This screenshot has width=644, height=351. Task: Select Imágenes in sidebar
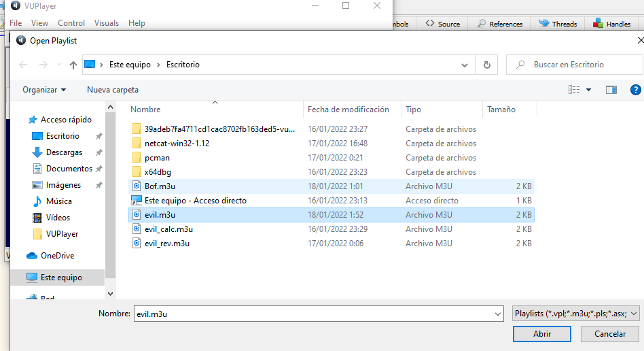point(63,185)
